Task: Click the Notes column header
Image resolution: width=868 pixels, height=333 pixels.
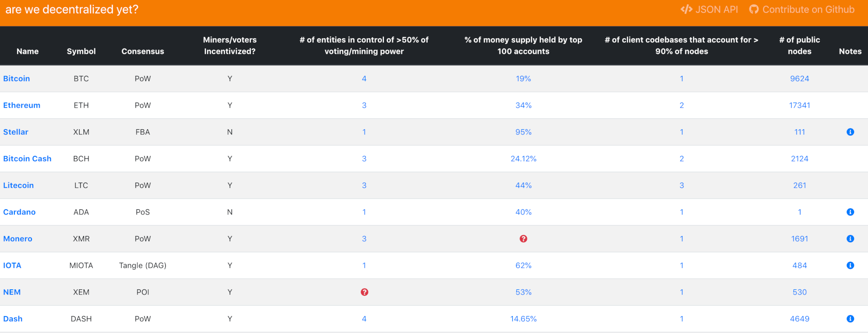Action: click(850, 51)
